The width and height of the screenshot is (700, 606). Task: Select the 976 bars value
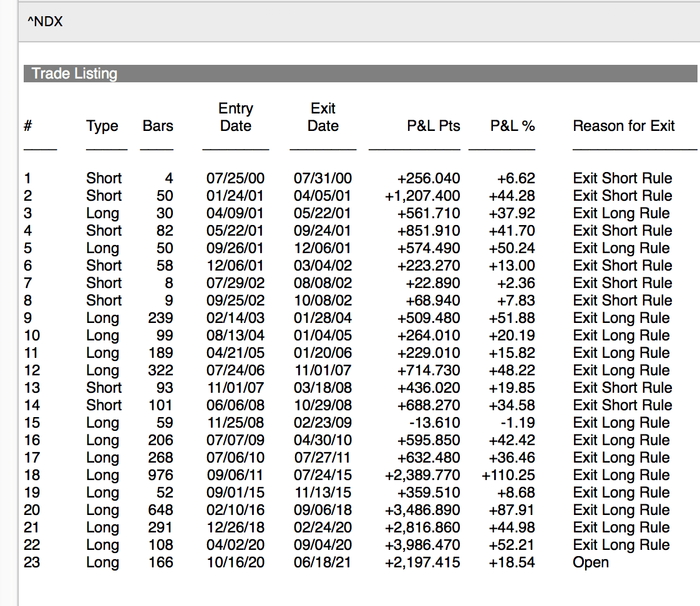click(160, 475)
